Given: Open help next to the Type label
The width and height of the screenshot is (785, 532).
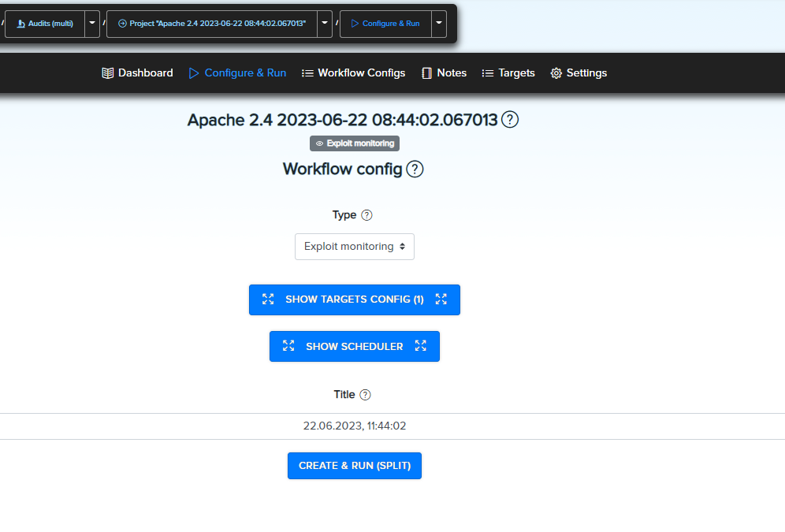Looking at the screenshot, I should coord(367,214).
